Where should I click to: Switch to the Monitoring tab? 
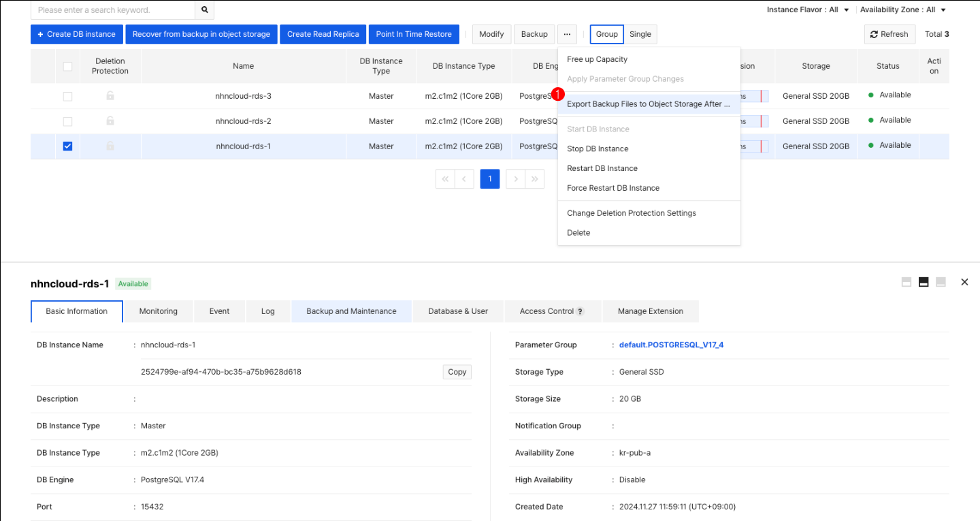(159, 311)
